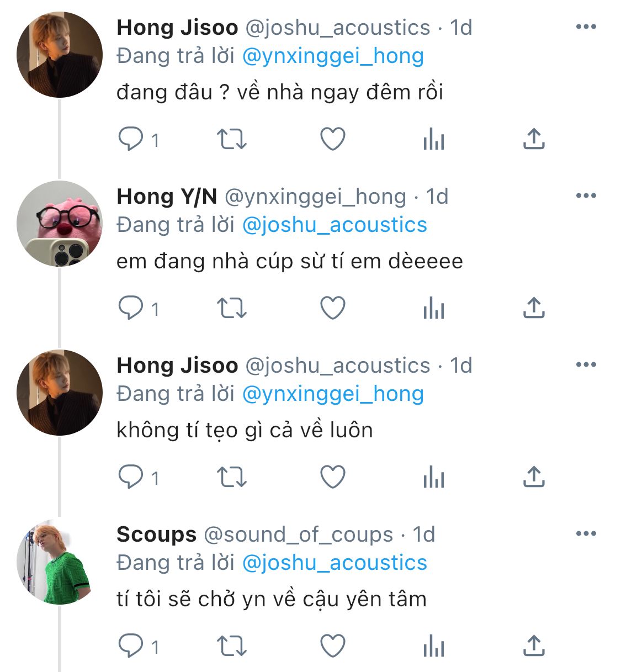The height and width of the screenshot is (672, 621).
Task: View analytics for Hong Jisoo's second tweet
Action: [x=434, y=477]
